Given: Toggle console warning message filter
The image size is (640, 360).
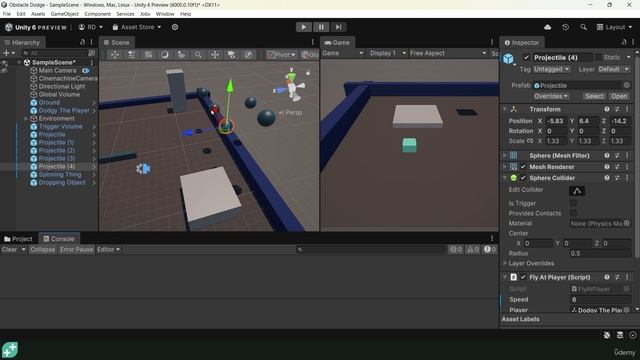Looking at the screenshot, I should [x=473, y=249].
